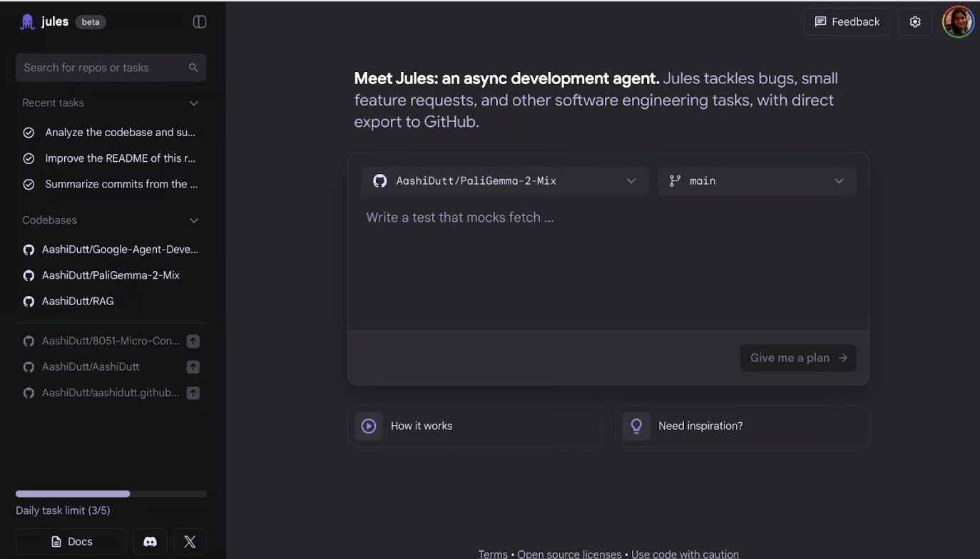The height and width of the screenshot is (559, 980).
Task: Open the main branch dropdown
Action: click(x=757, y=181)
